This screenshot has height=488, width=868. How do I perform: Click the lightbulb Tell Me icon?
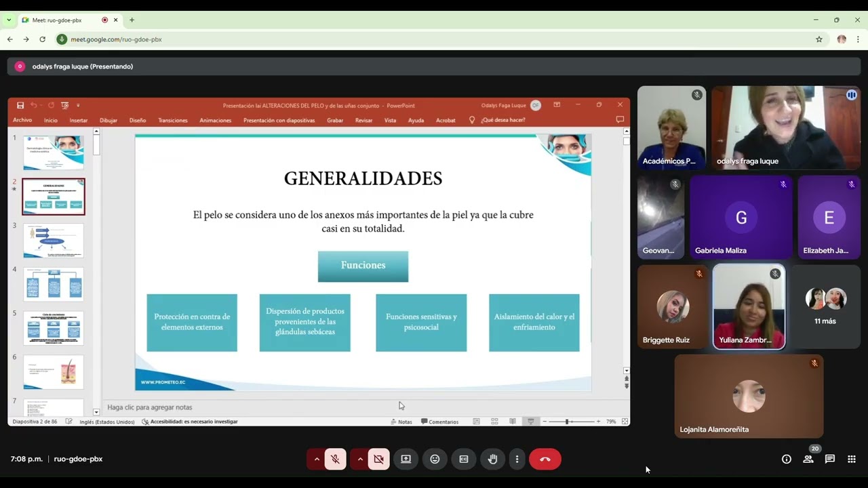[x=472, y=120]
